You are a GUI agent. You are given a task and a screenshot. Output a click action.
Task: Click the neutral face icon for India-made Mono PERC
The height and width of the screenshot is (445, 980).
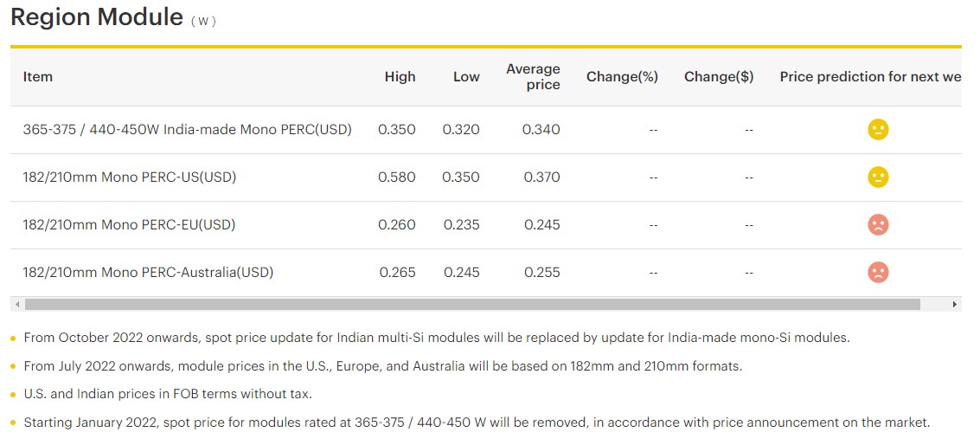[878, 130]
